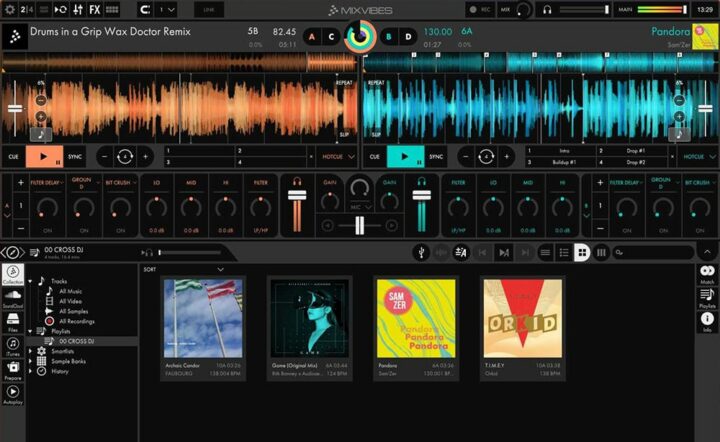This screenshot has height=442, width=720.
Task: Switch browser to grid view
Action: [x=581, y=253]
